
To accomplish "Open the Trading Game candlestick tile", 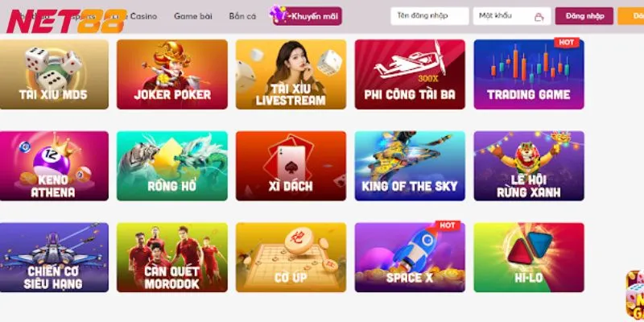I will pos(529,74).
